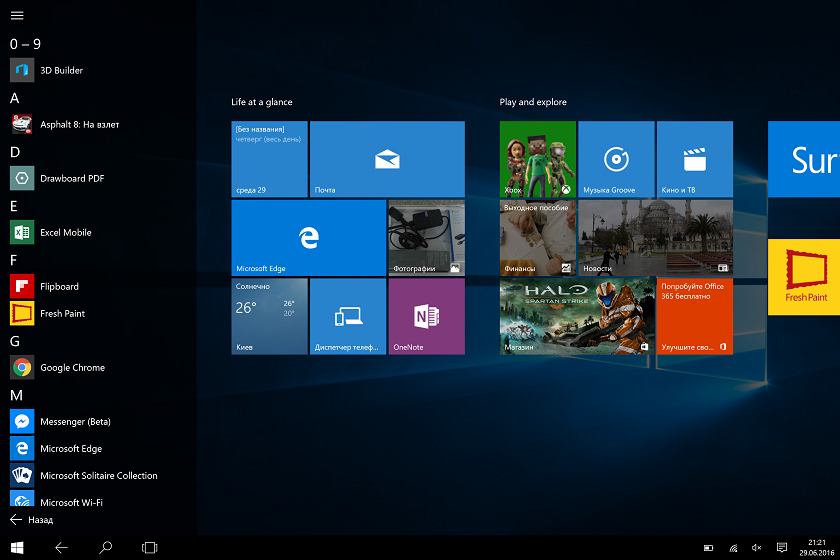Open the calendar tile среда 29

pyautogui.click(x=269, y=159)
